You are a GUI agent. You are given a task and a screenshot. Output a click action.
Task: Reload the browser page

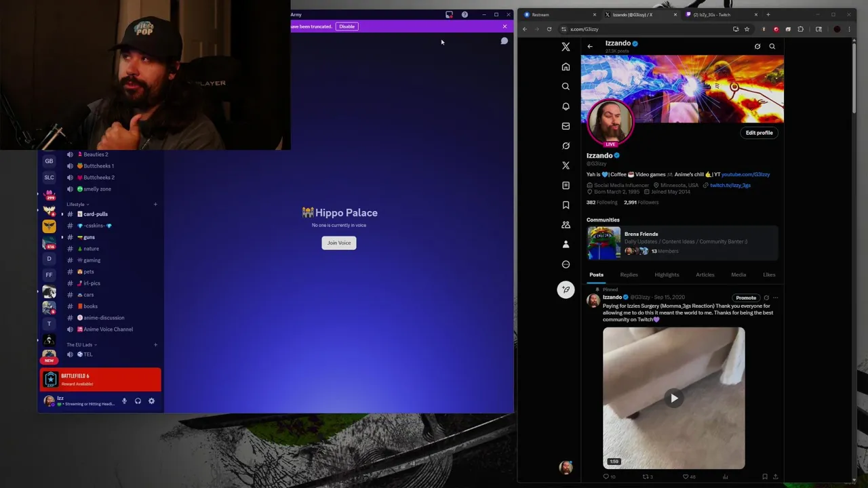click(549, 29)
